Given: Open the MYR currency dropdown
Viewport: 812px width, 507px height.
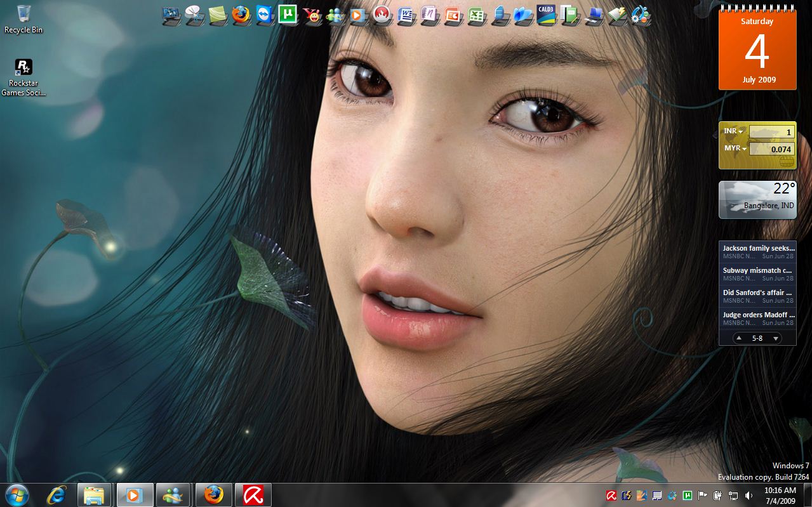Looking at the screenshot, I should tap(735, 148).
